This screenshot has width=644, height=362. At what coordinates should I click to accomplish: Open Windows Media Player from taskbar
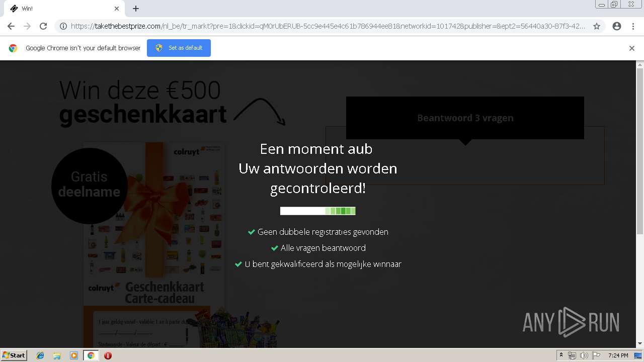(x=74, y=355)
